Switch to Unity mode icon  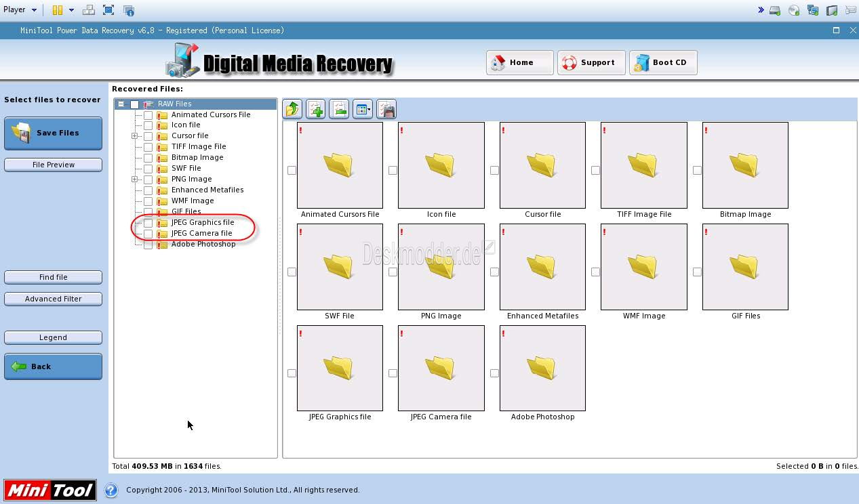click(129, 10)
